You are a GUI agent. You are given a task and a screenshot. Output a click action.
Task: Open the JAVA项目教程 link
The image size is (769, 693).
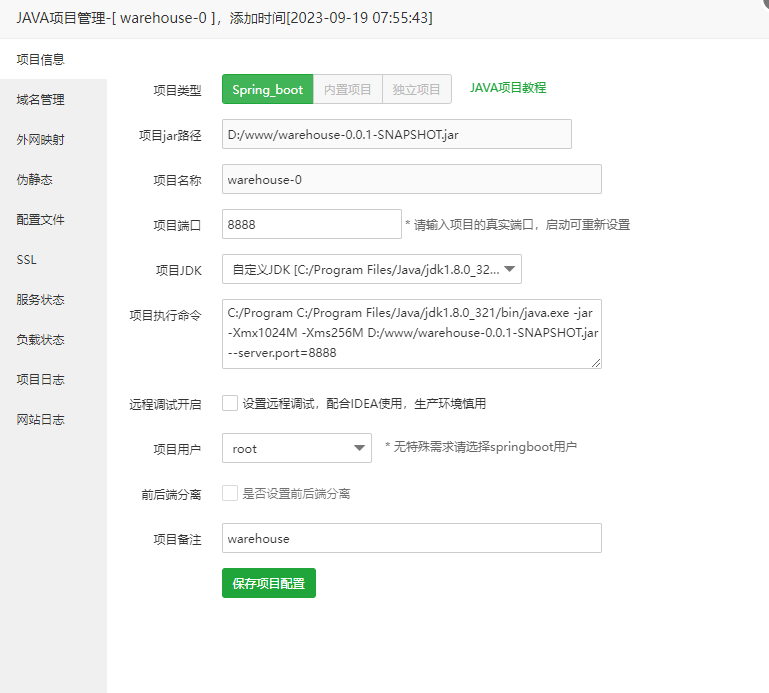[x=508, y=88]
